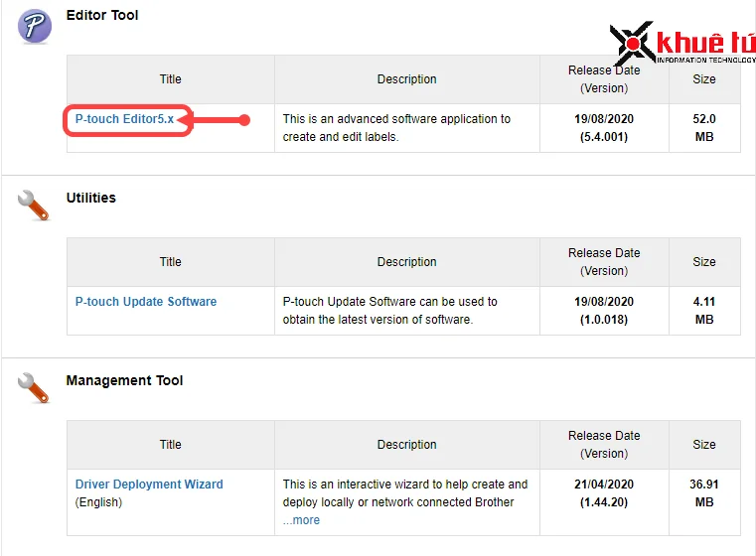Viewport: 756px width, 556px height.
Task: Click the red arrow pointing at P-touch Editor5.x
Action: click(219, 120)
